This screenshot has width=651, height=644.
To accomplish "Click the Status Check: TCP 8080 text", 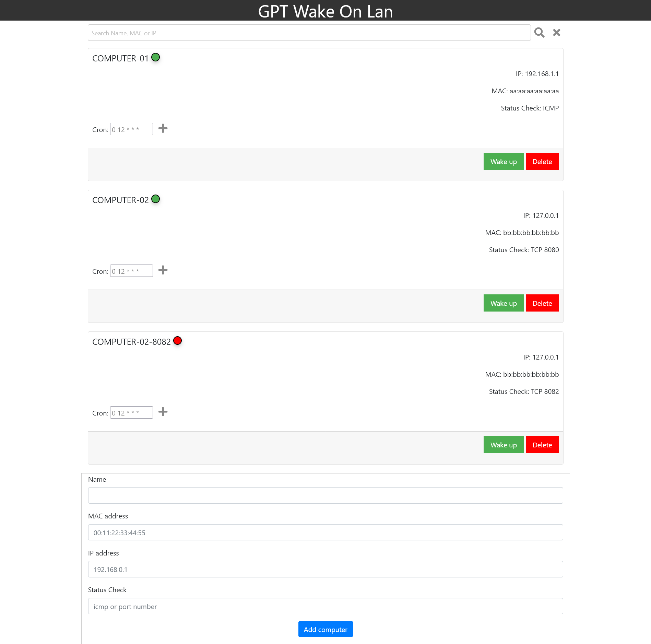I will click(x=524, y=250).
